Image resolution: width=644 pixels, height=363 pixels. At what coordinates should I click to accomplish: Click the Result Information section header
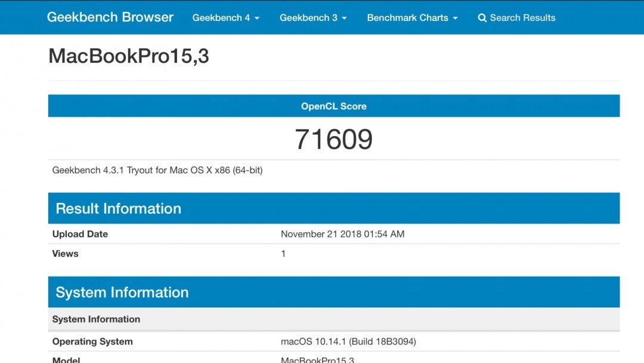tap(334, 208)
